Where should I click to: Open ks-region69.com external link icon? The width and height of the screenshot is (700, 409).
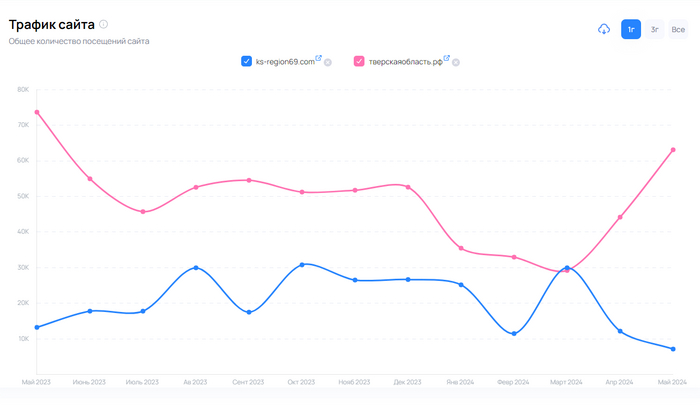(319, 59)
